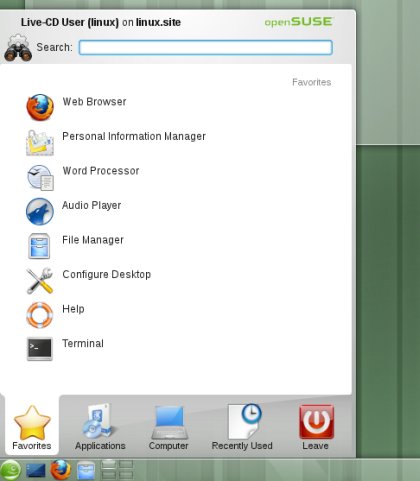
Task: Start the Audio Player wolf icon
Action: 40,212
